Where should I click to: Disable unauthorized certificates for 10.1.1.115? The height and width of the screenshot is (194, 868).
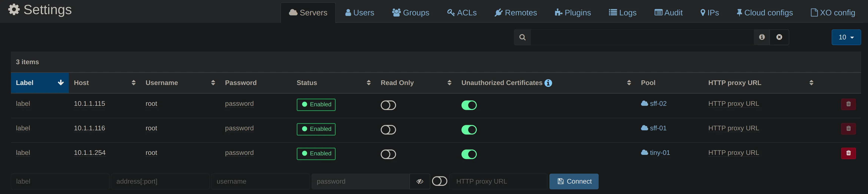coord(469,105)
